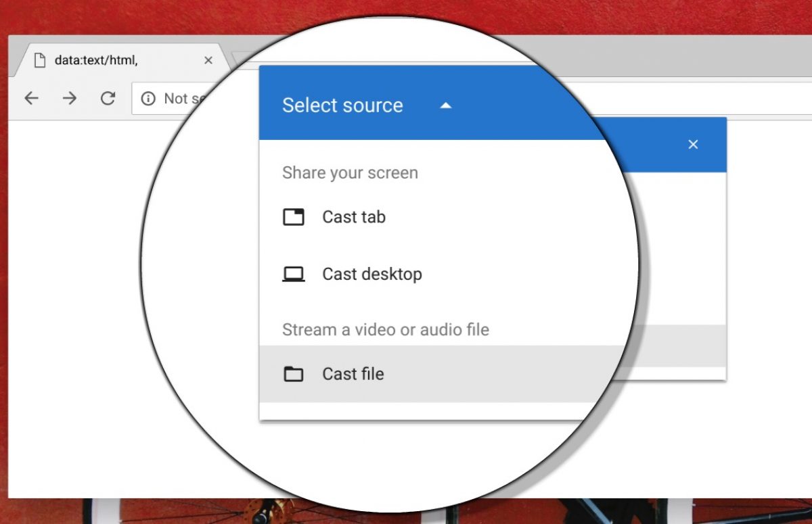Close the data:text/html, tab
This screenshot has width=812, height=524.
(x=208, y=60)
